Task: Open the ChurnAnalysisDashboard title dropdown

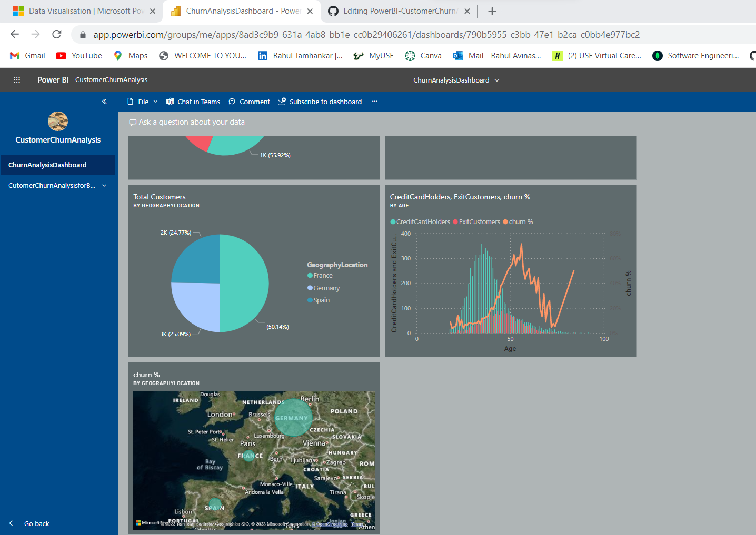Action: 496,80
